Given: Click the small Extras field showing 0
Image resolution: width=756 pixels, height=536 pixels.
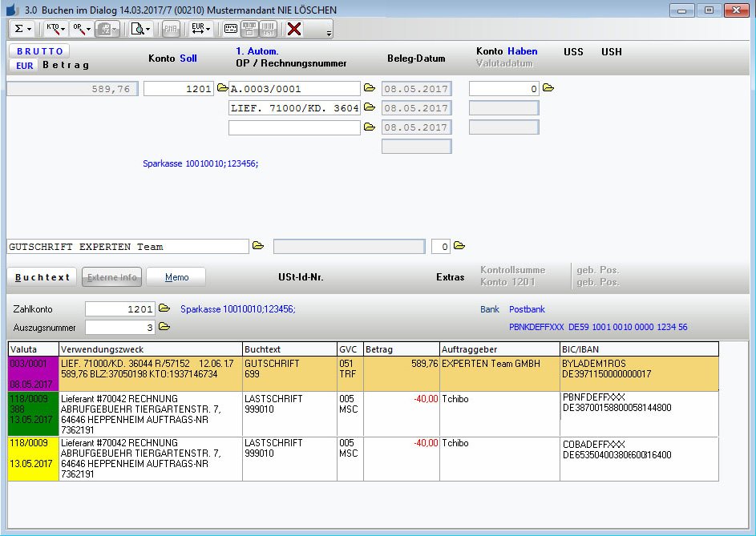Looking at the screenshot, I should [x=441, y=247].
